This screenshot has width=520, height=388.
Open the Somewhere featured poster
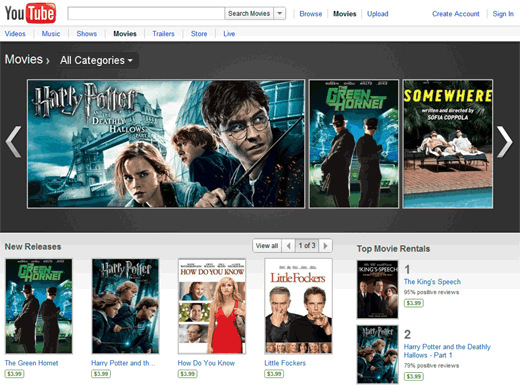click(x=448, y=144)
